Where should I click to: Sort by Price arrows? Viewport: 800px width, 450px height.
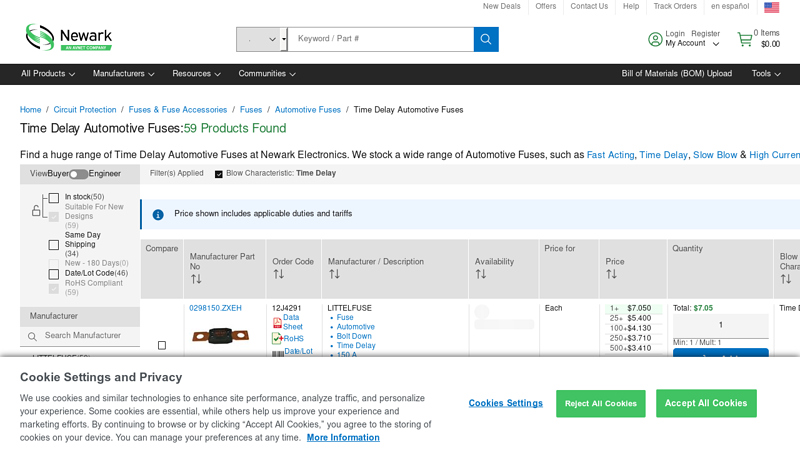(x=611, y=274)
